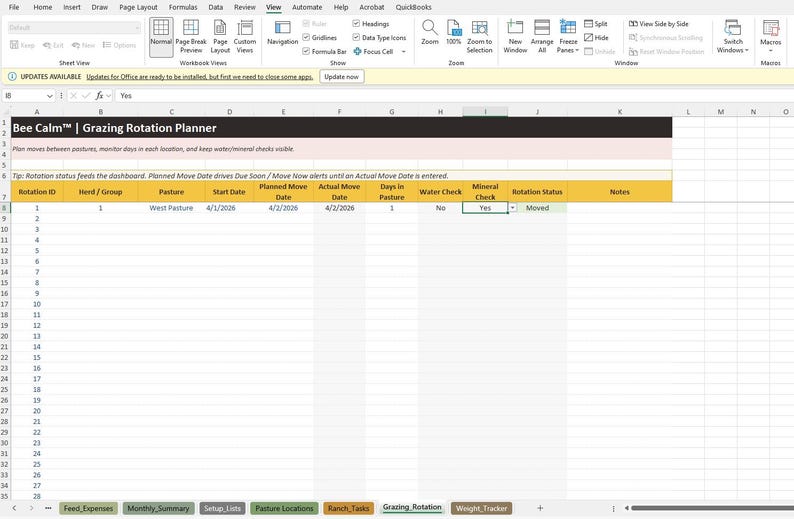
Task: Click the formula bar Enter checkmark
Action: [86, 95]
